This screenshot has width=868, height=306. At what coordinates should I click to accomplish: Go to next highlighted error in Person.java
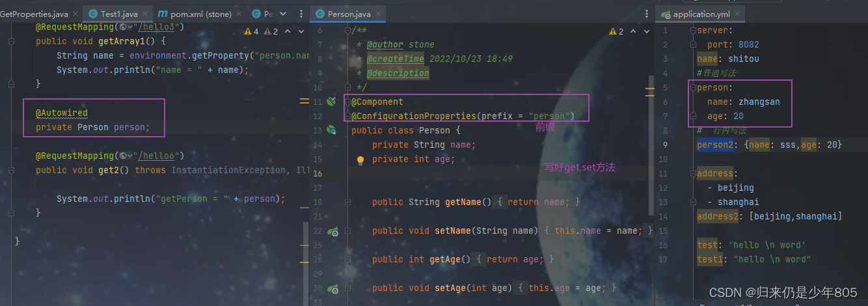[x=646, y=31]
